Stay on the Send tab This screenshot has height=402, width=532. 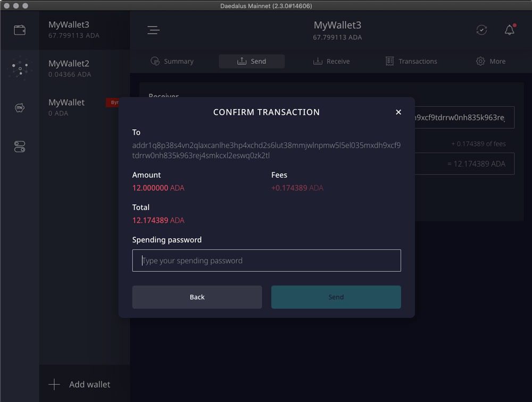[251, 61]
